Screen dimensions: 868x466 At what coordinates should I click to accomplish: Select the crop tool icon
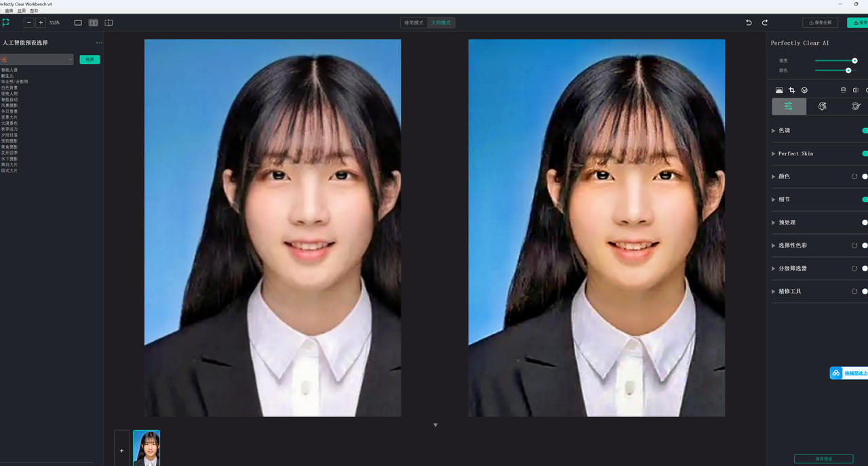point(791,90)
